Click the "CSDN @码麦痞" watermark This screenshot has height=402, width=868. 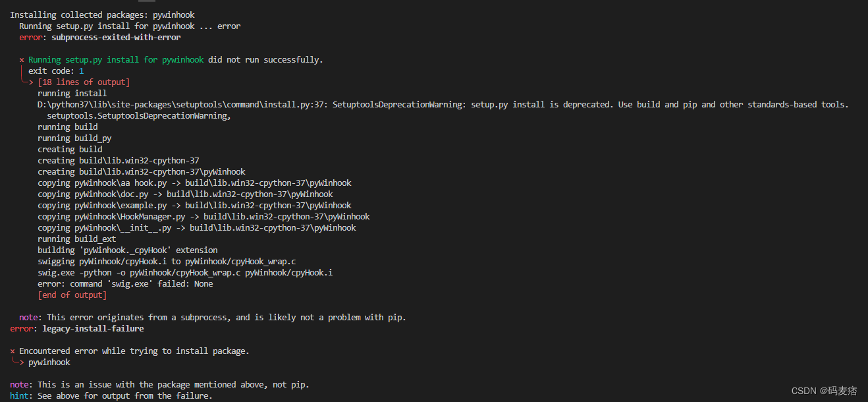pyautogui.click(x=824, y=391)
